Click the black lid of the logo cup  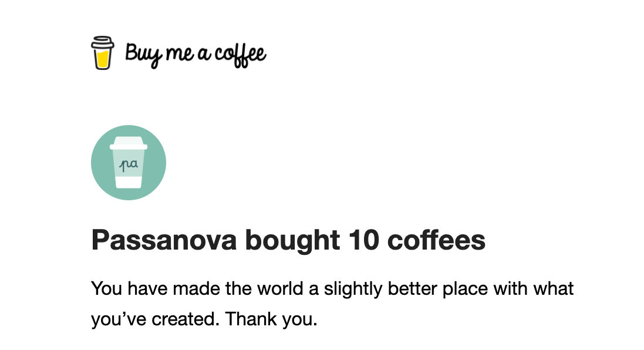(x=102, y=41)
